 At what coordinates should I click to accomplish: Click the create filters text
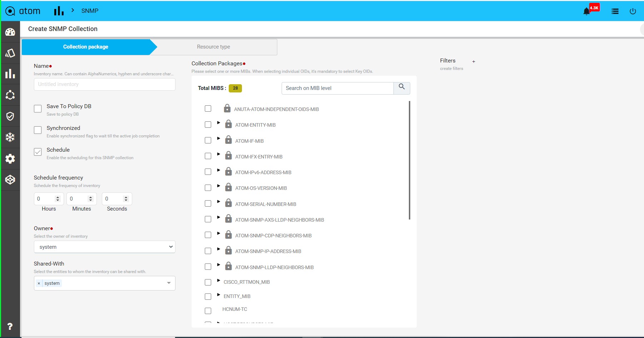tap(452, 69)
